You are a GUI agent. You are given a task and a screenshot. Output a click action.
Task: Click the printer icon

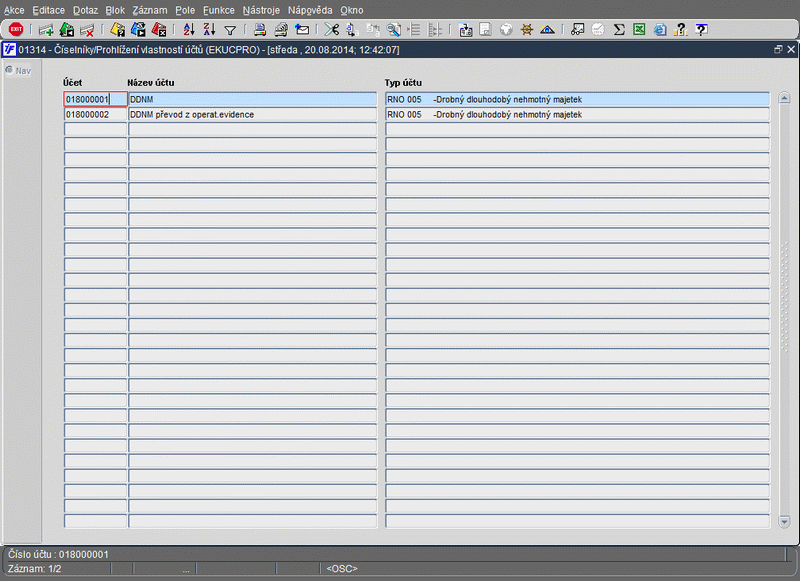[260, 30]
